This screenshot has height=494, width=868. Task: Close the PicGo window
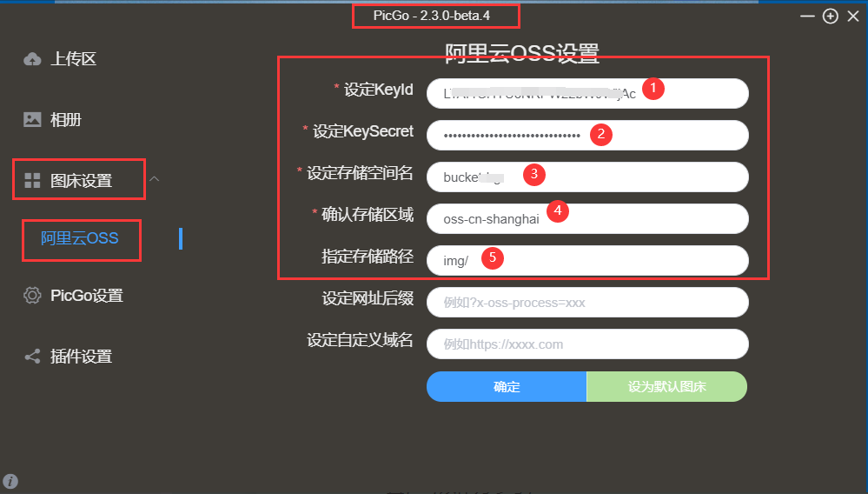click(853, 16)
